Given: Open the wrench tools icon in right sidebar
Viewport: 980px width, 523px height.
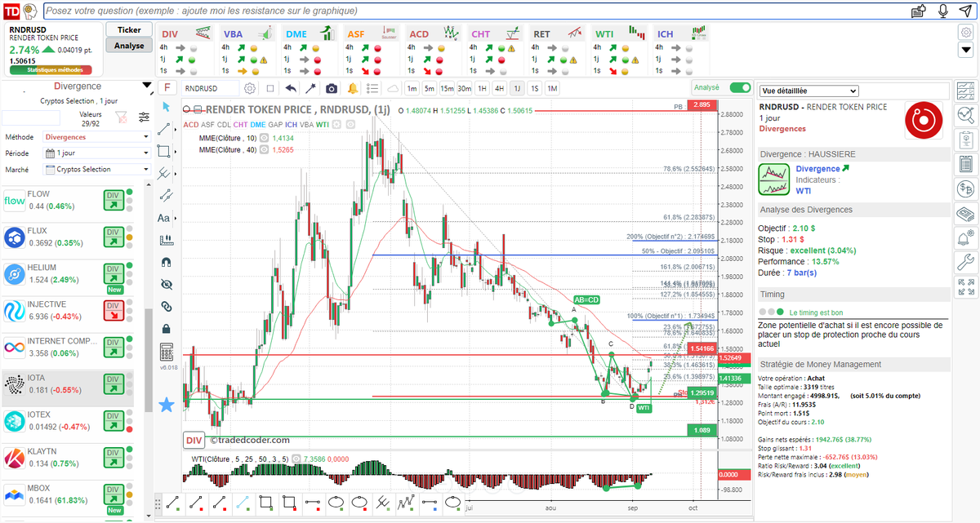Looking at the screenshot, I should [965, 263].
